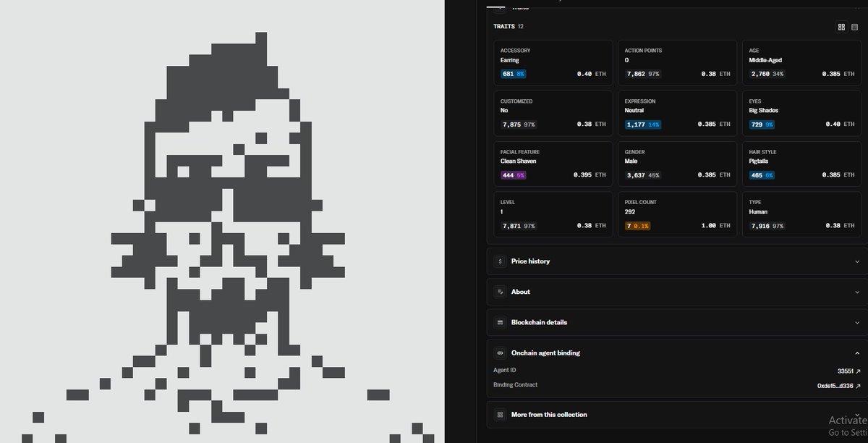
Task: Click the grid icon of More from this collection
Action: 499,415
